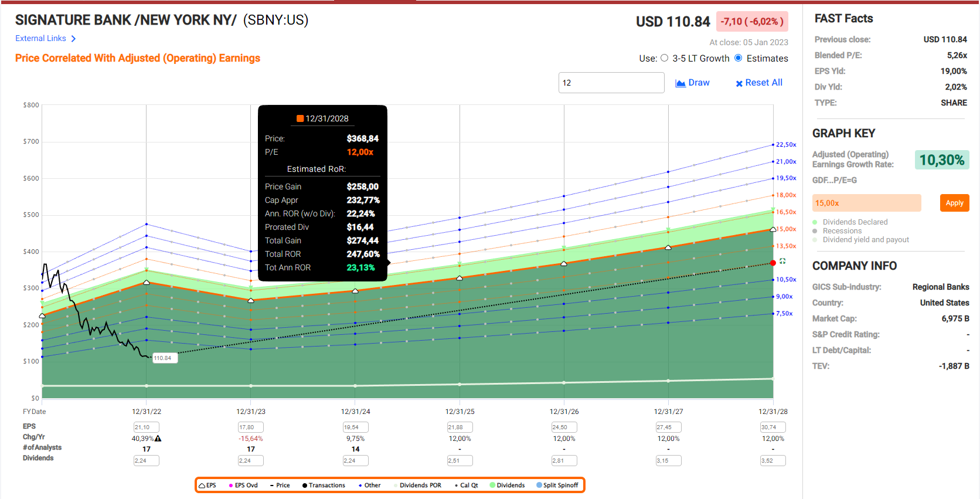980x499 pixels.
Task: Toggle the Recessions graph key option
Action: pos(815,231)
